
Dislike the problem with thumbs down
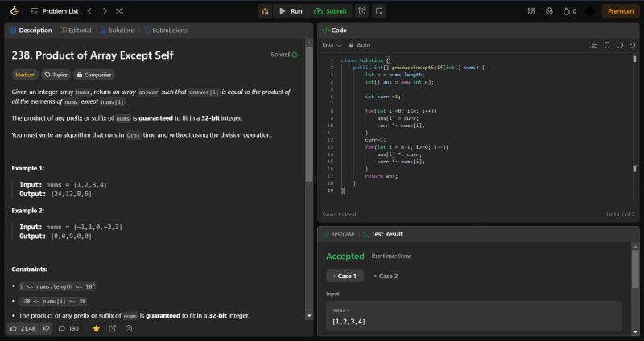click(47, 328)
